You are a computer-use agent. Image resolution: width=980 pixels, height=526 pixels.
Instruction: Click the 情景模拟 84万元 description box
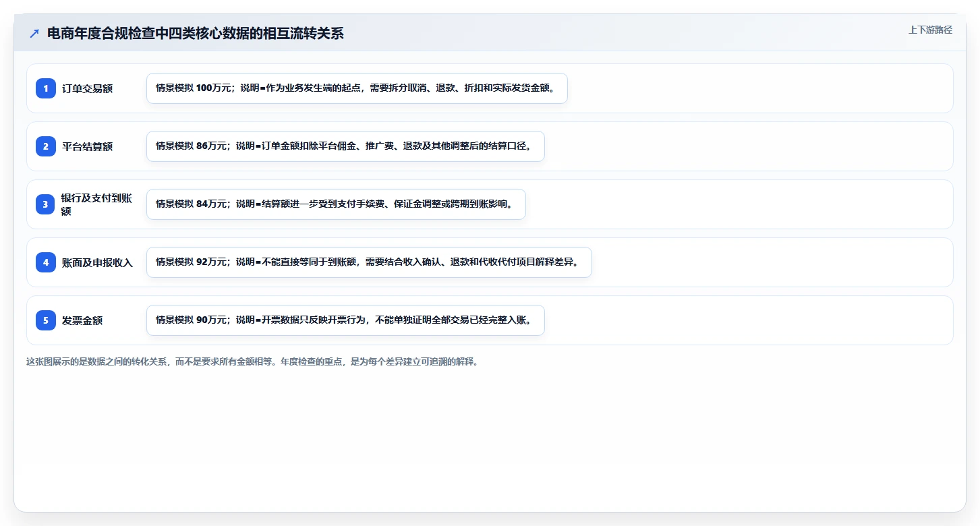tap(336, 204)
